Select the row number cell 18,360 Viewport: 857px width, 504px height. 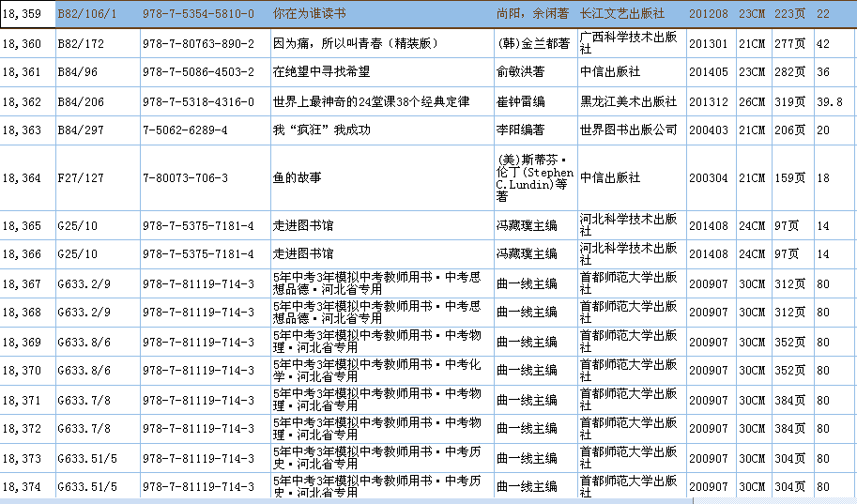(x=28, y=44)
